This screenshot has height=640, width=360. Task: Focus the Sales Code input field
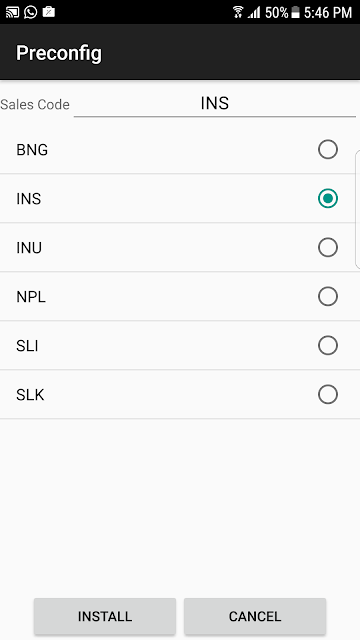(215, 104)
